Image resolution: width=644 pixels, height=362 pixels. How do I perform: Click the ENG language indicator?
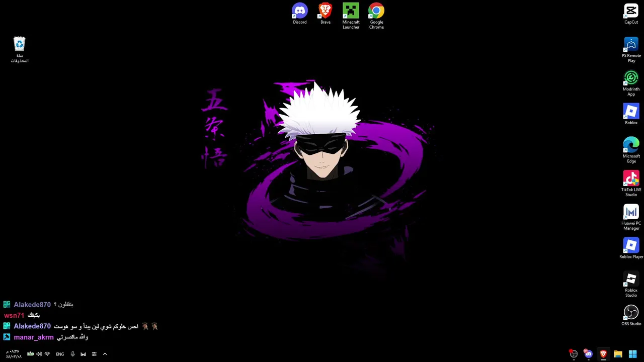pyautogui.click(x=60, y=354)
